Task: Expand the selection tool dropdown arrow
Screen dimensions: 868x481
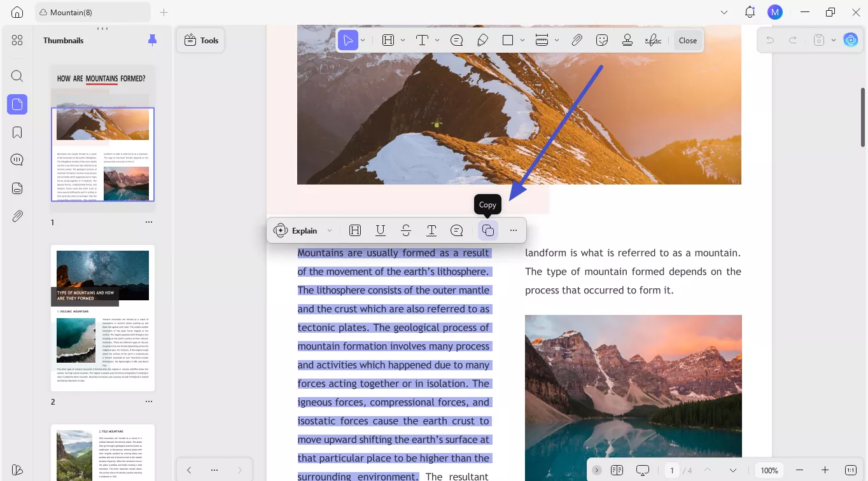Action: click(363, 40)
